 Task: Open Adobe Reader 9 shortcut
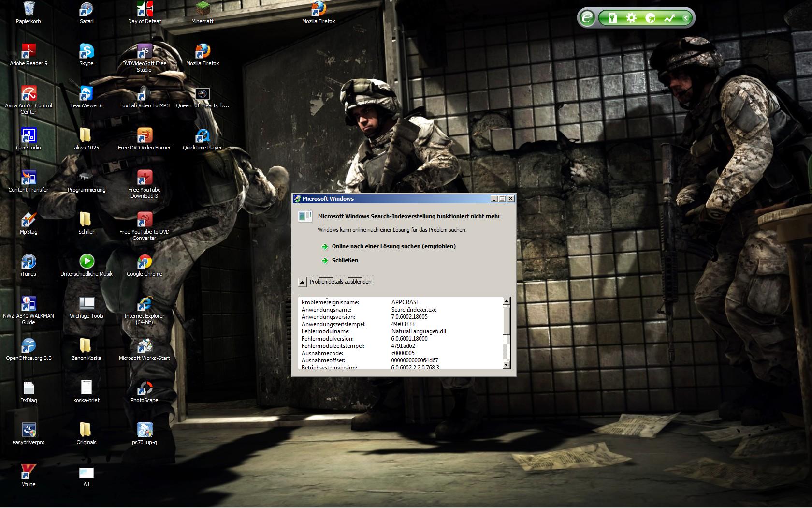point(29,51)
